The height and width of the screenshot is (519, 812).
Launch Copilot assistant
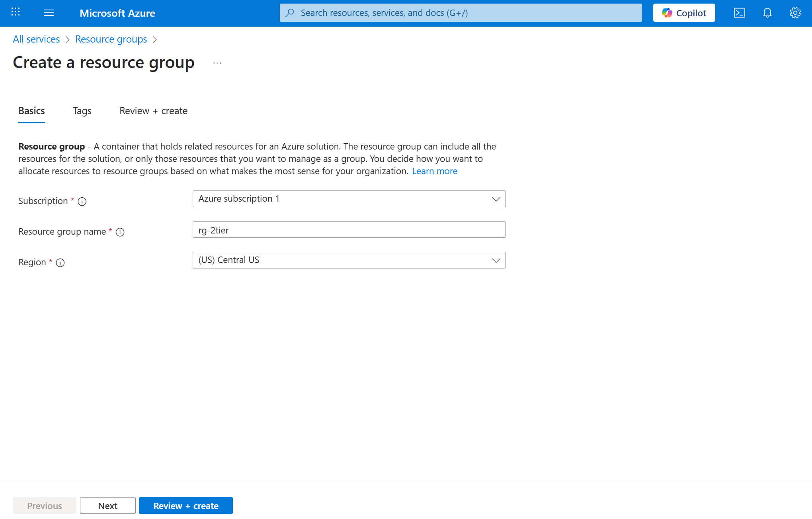(683, 12)
